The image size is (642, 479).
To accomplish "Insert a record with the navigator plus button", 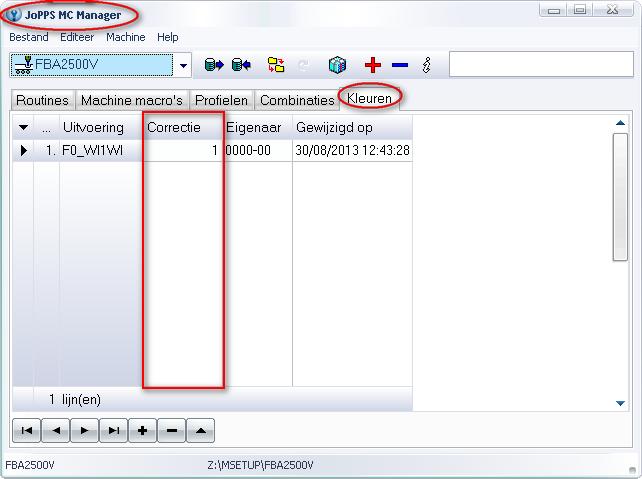I will [142, 430].
